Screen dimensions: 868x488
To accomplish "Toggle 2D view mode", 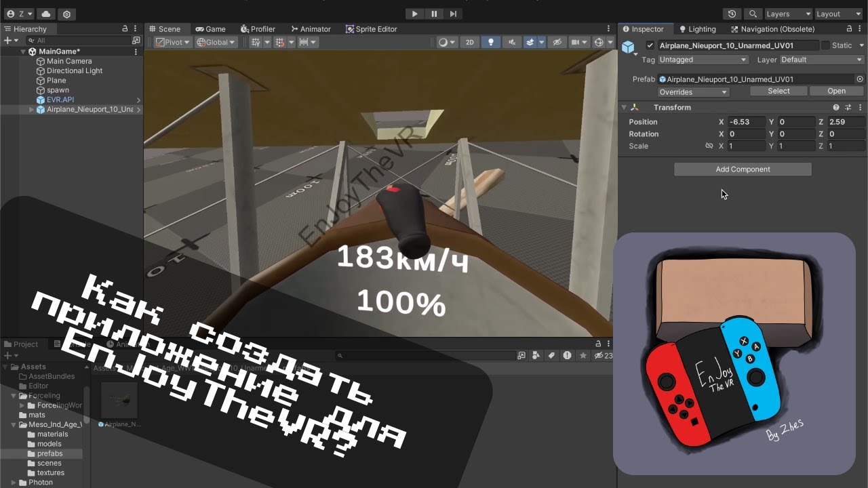I will tap(469, 42).
